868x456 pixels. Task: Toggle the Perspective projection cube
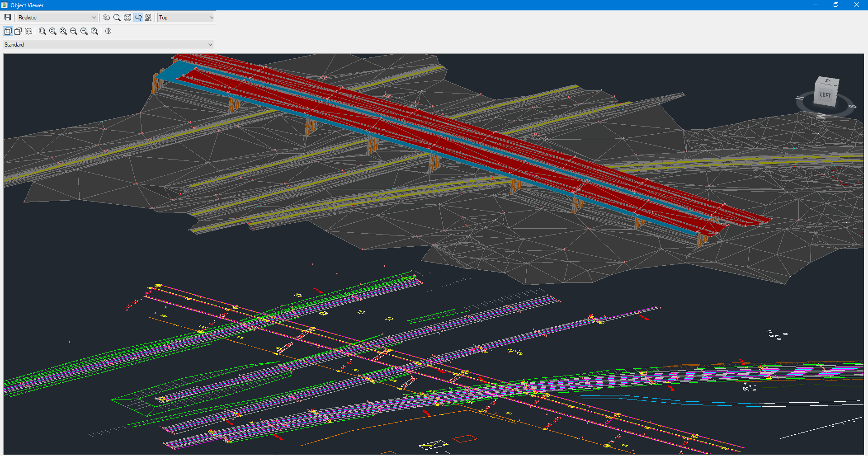tap(18, 31)
